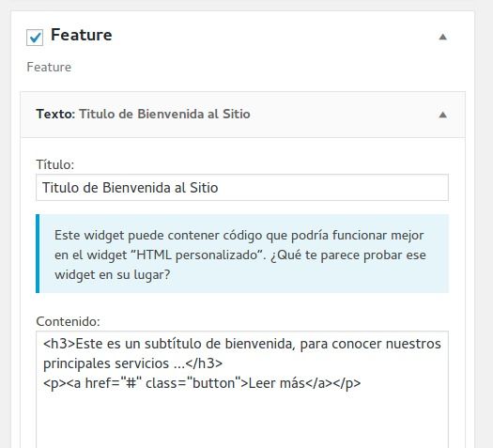
Task: Click the bold Texto: label in header
Action: [x=55, y=114]
